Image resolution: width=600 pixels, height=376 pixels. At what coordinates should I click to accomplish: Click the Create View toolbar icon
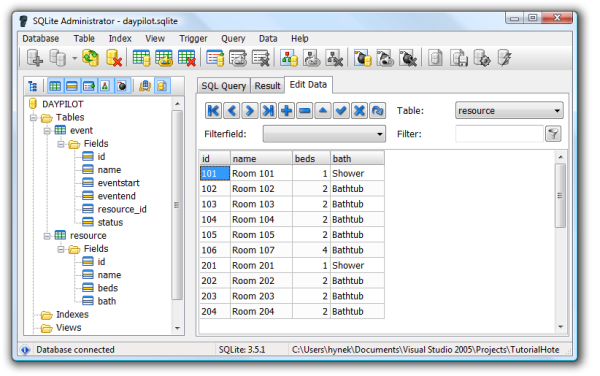(289, 59)
